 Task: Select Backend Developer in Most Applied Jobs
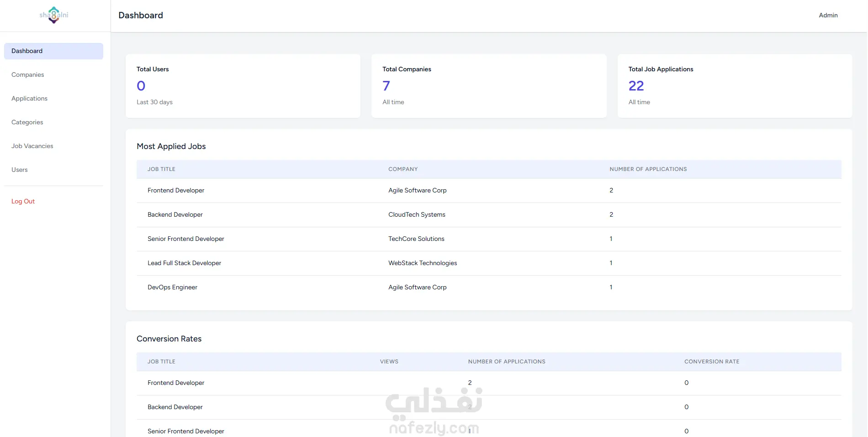point(175,215)
